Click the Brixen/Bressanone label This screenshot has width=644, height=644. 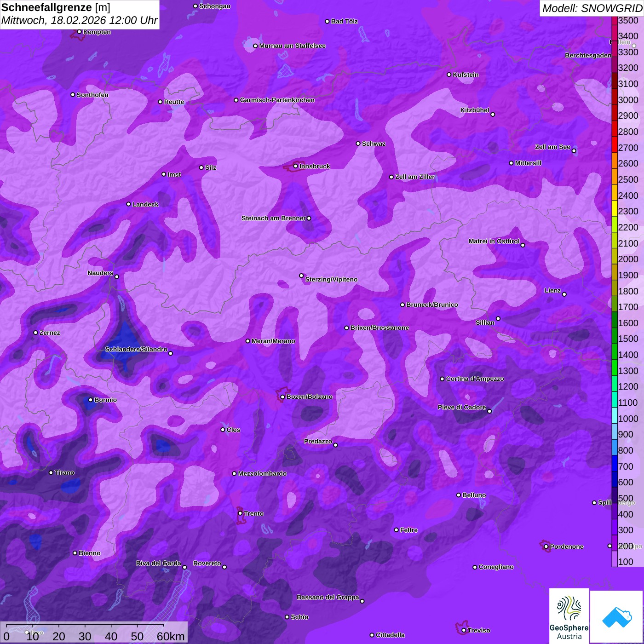pos(380,328)
